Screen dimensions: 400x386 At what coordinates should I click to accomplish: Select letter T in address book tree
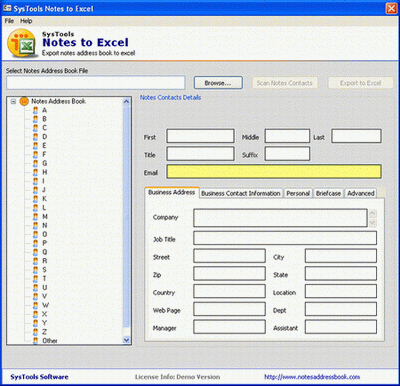44,279
